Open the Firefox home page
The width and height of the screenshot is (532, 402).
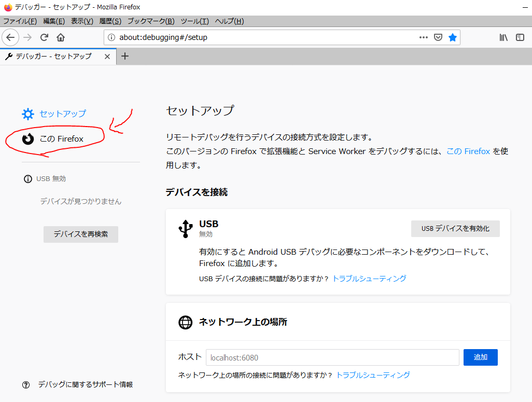61,37
